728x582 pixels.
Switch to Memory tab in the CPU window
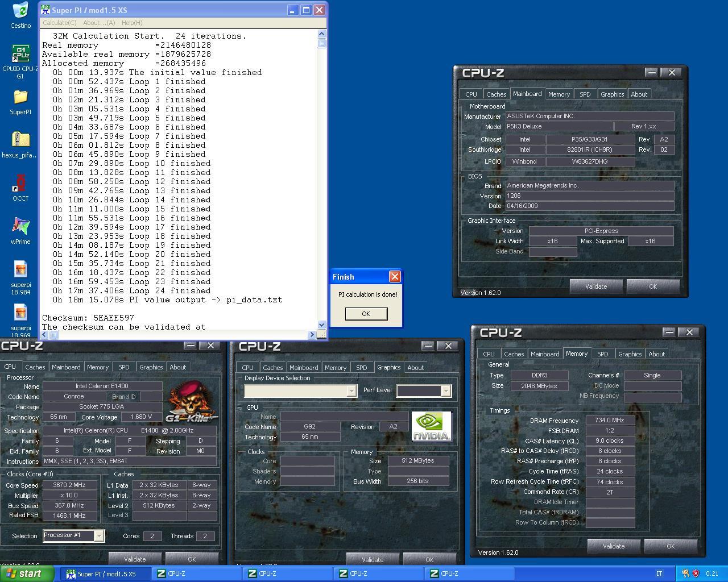point(98,367)
